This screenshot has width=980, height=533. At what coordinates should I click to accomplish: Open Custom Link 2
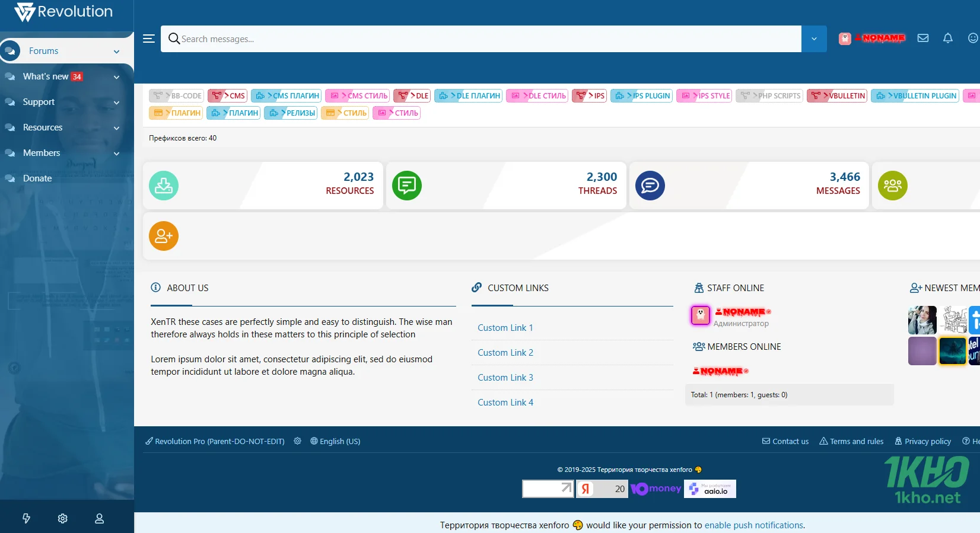point(505,353)
